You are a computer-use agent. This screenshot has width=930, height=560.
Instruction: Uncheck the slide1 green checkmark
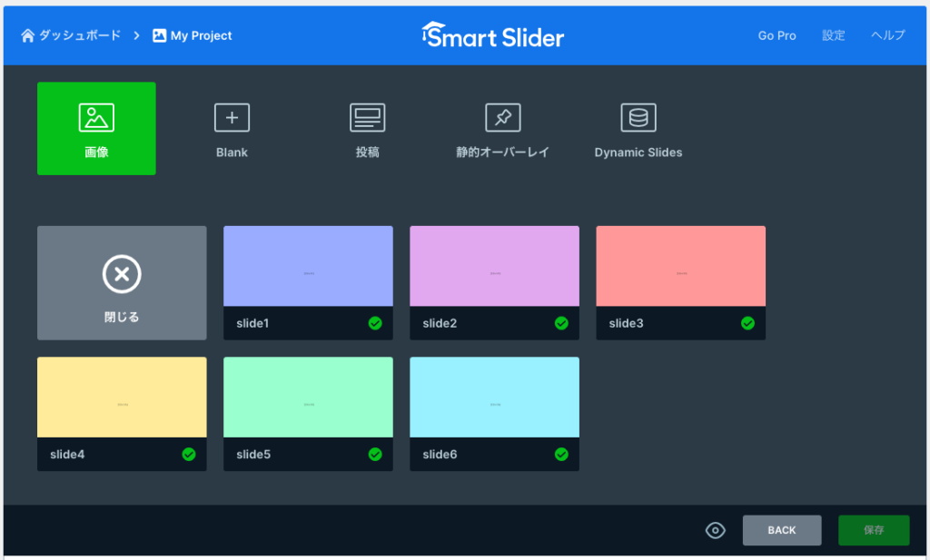[375, 323]
